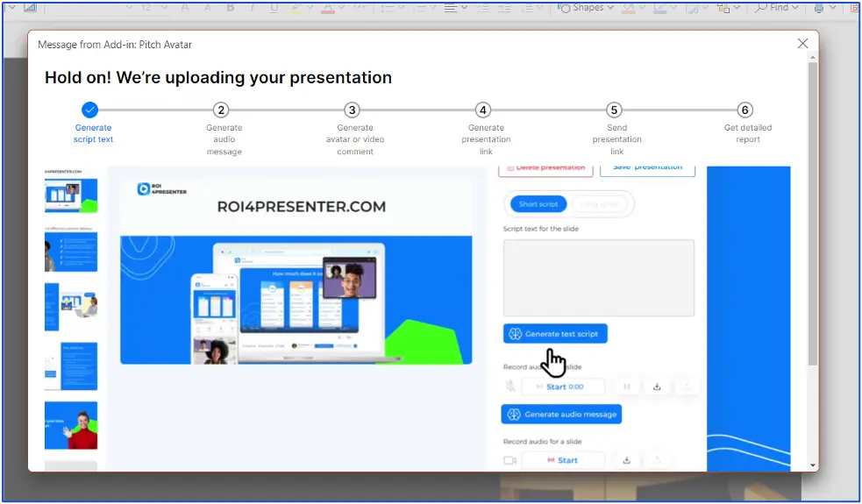Click the step 2 Generate audio message circle
Image resolution: width=862 pixels, height=504 pixels.
[x=221, y=110]
